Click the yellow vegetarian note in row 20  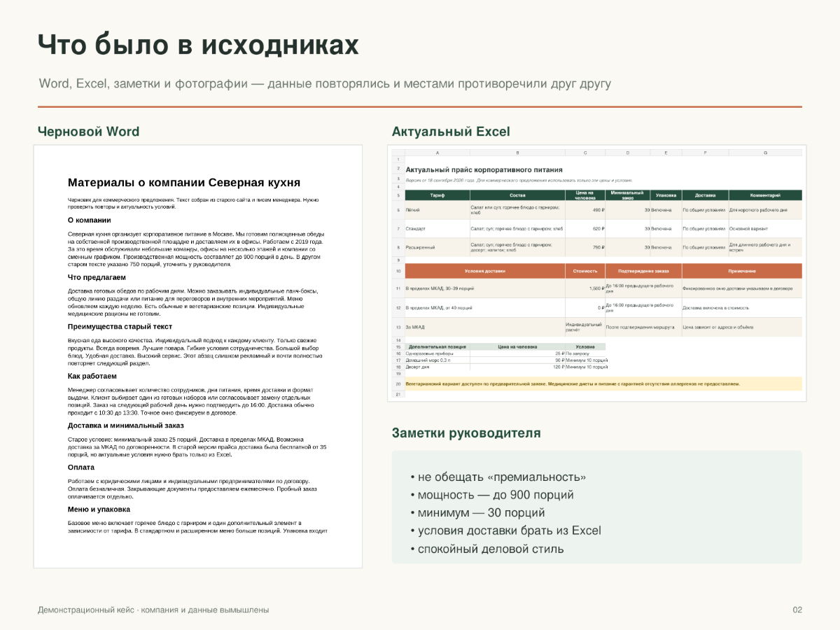click(x=603, y=384)
